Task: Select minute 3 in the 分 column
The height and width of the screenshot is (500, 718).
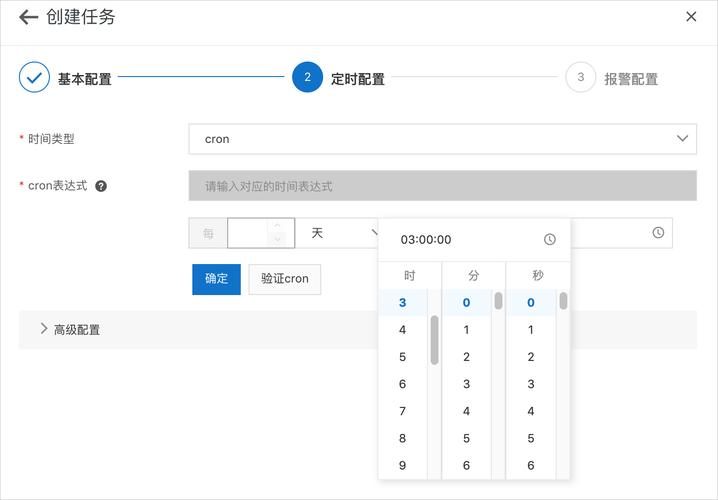Action: [x=466, y=384]
